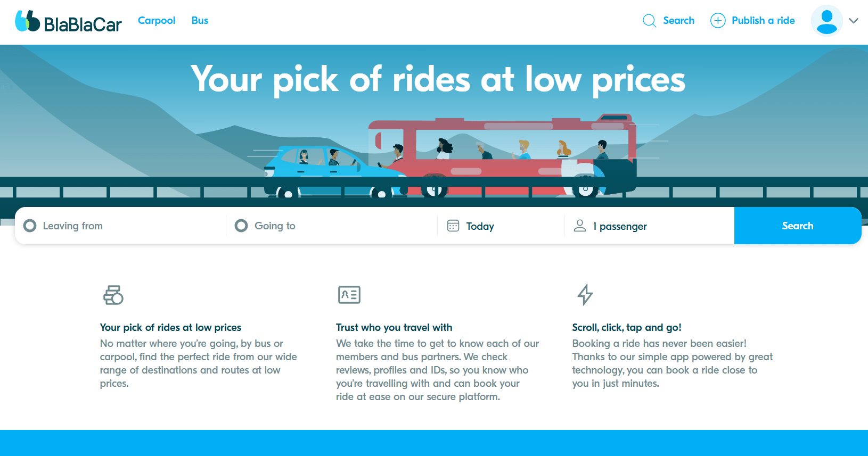The image size is (868, 456).
Task: Click the lightning bolt icon
Action: (x=585, y=295)
